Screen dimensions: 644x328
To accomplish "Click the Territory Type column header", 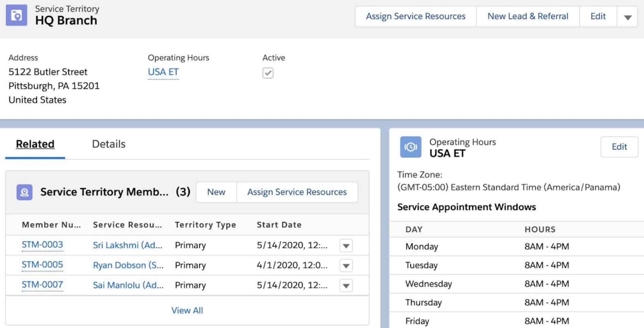I will tap(205, 225).
